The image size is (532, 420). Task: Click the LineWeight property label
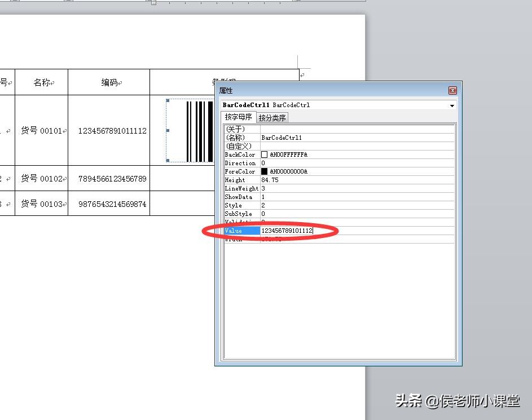(x=241, y=188)
